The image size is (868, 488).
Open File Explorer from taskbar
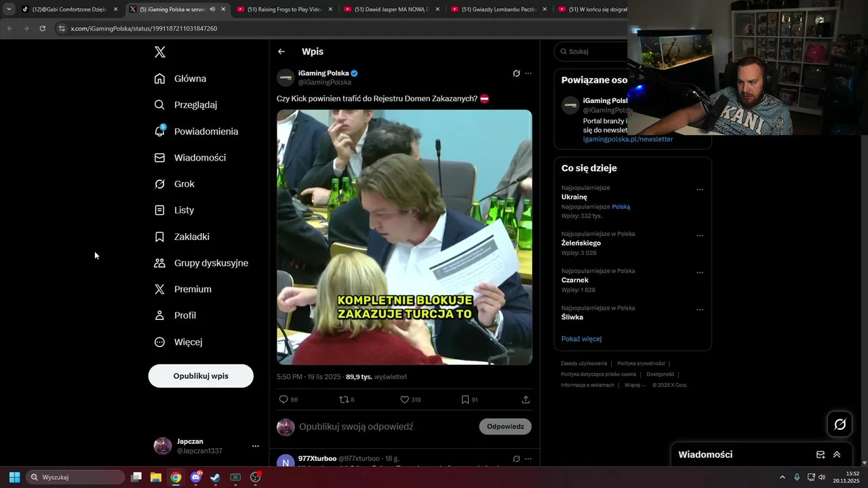[156, 477]
